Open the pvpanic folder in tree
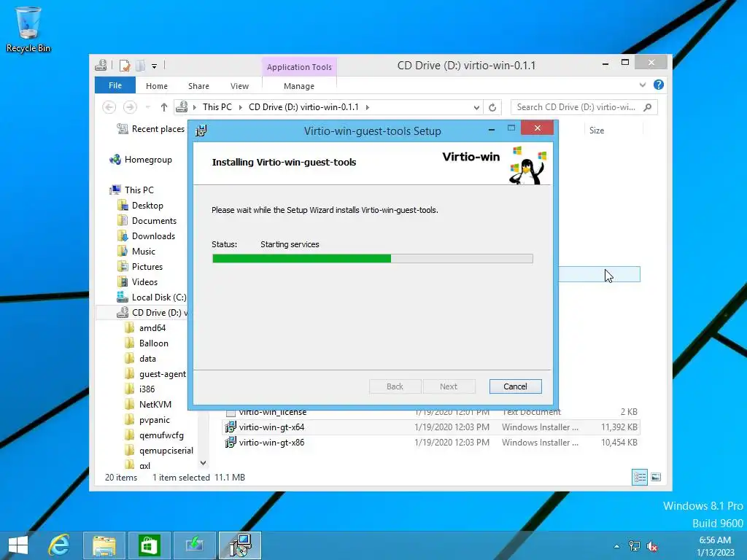Image resolution: width=747 pixels, height=560 pixels. click(x=147, y=419)
